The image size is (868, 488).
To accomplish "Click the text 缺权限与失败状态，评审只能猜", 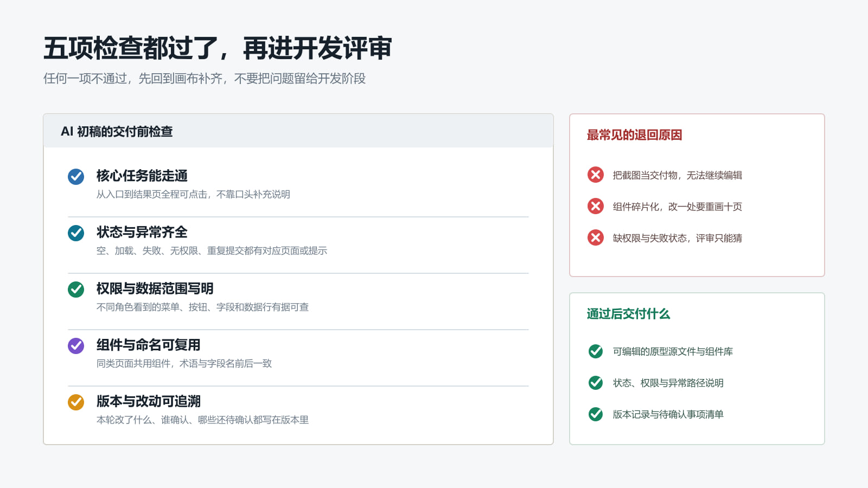I will coord(678,238).
